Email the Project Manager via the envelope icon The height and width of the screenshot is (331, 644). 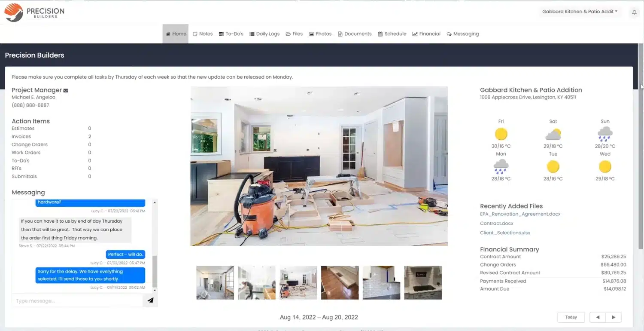(65, 90)
